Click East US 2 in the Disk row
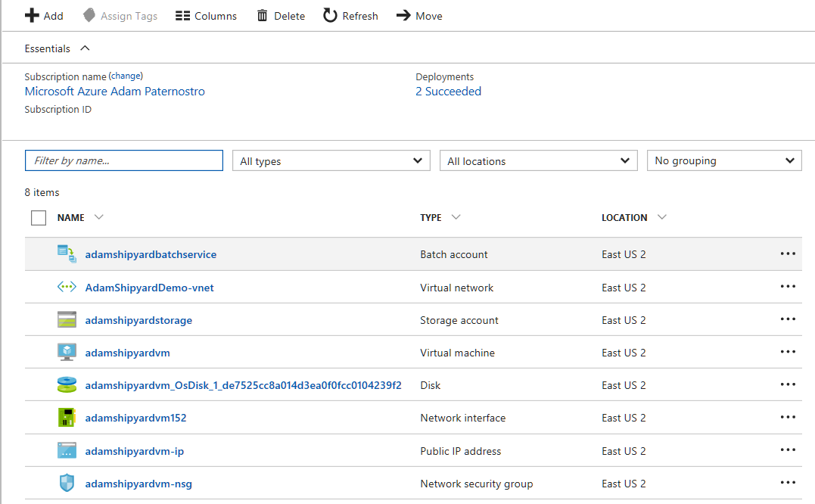 point(624,385)
